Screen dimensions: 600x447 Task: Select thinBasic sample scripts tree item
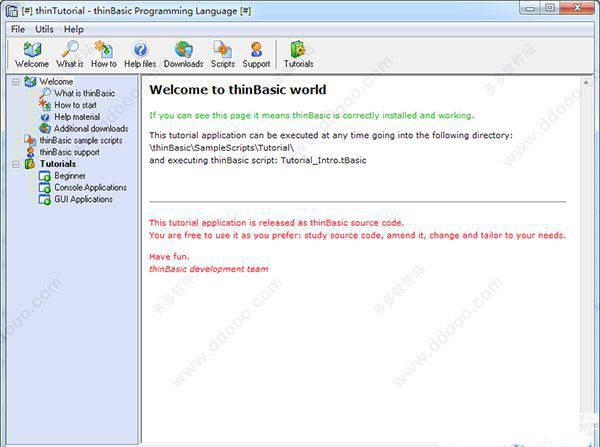click(x=81, y=140)
